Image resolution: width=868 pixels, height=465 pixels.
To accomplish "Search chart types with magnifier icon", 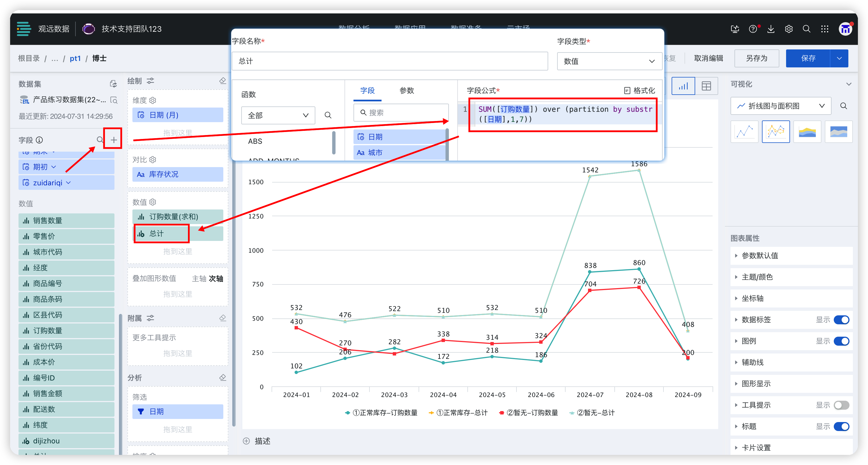I will 843,106.
